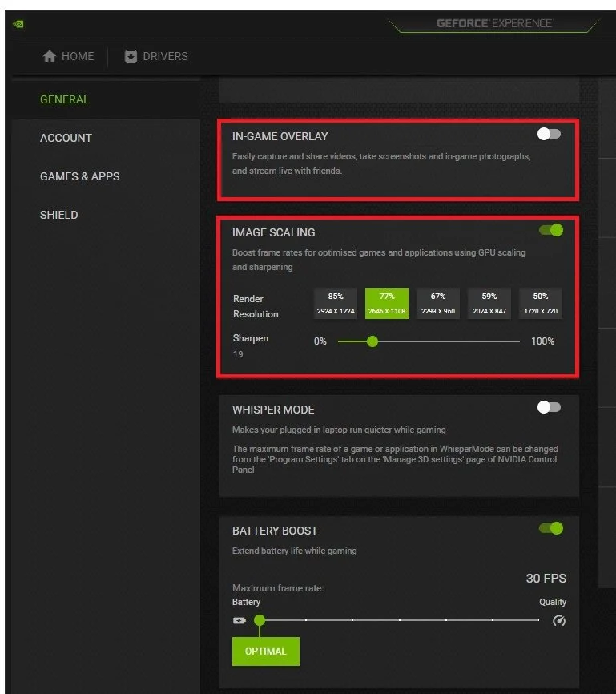
Task: Enable the In-Game Overlay toggle
Action: [x=550, y=134]
